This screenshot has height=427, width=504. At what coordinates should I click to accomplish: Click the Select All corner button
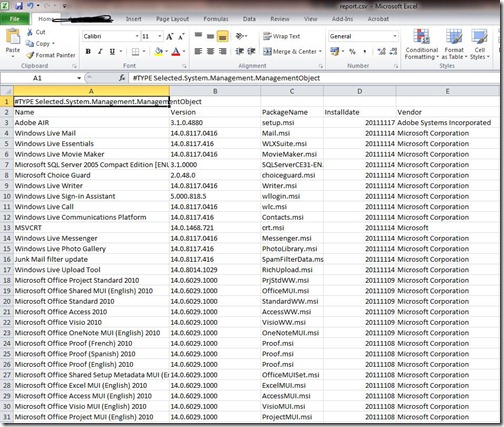7,91
